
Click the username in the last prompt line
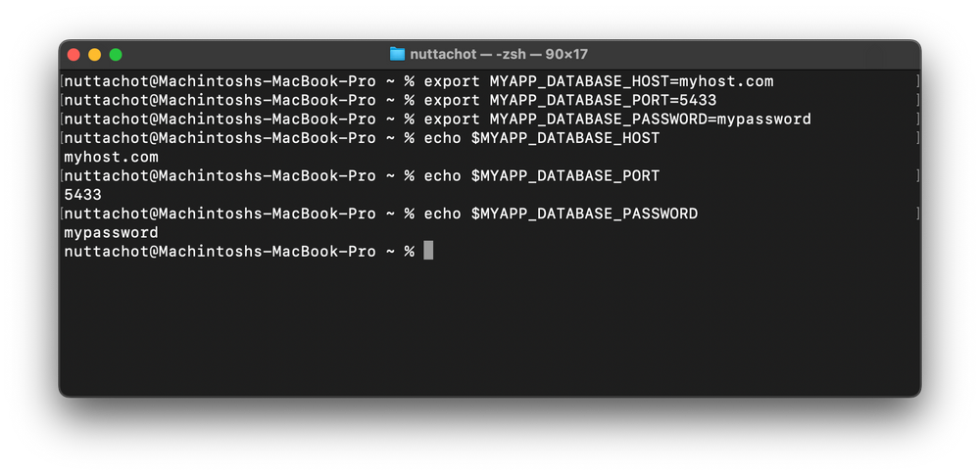(106, 252)
